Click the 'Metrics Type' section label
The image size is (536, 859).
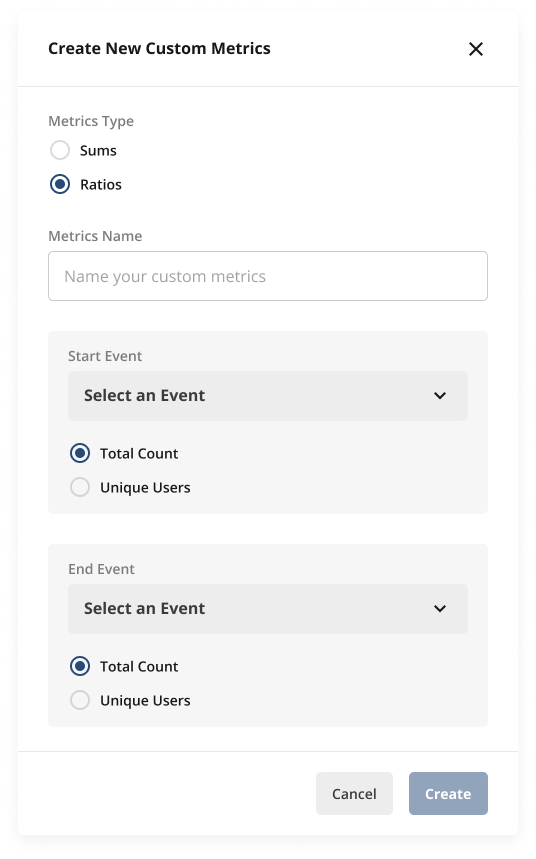click(91, 121)
